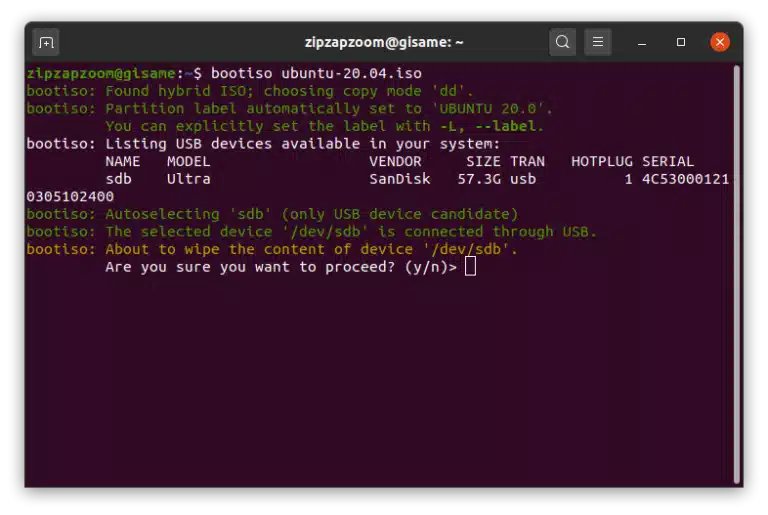Place cursor at the (y/n) prompt box
Image resolution: width=768 pixels, height=515 pixels.
[470, 267]
